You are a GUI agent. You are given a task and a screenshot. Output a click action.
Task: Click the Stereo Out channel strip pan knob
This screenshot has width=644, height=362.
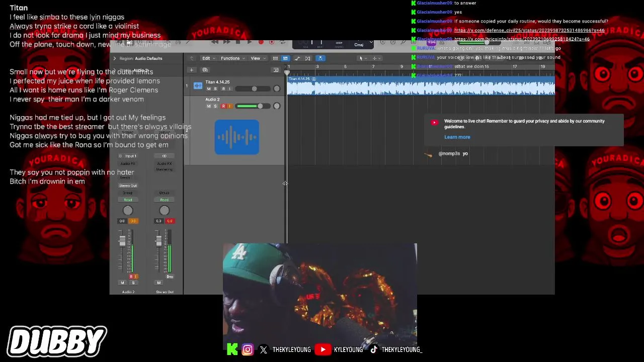tap(164, 211)
